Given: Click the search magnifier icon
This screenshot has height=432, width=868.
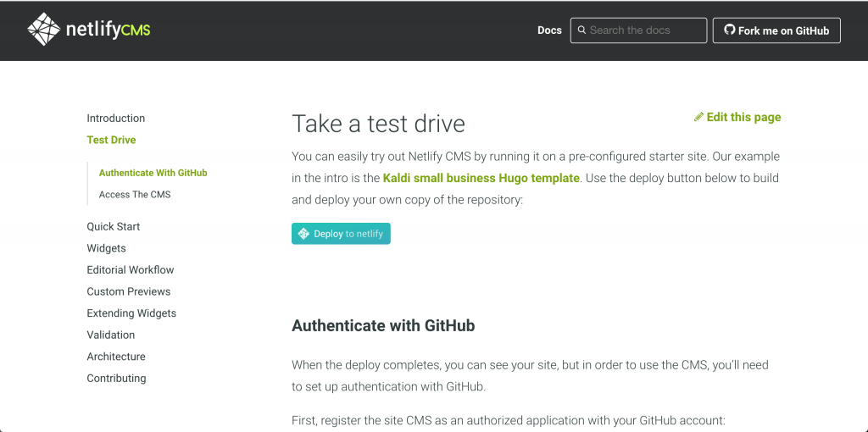Looking at the screenshot, I should pyautogui.click(x=581, y=30).
